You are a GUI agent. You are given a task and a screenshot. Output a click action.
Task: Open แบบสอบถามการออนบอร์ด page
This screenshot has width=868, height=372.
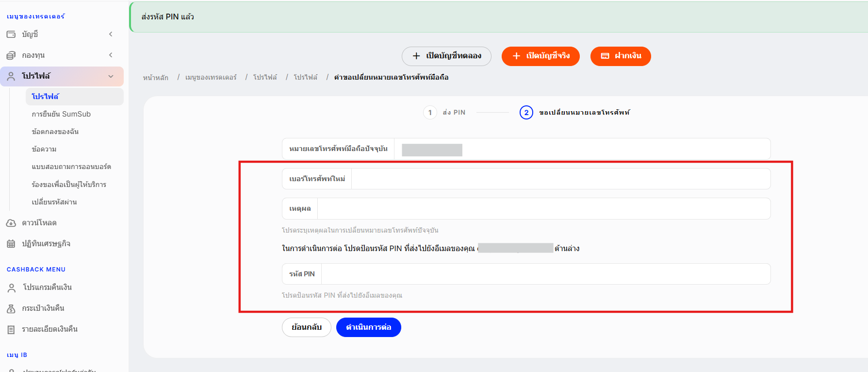pos(71,167)
